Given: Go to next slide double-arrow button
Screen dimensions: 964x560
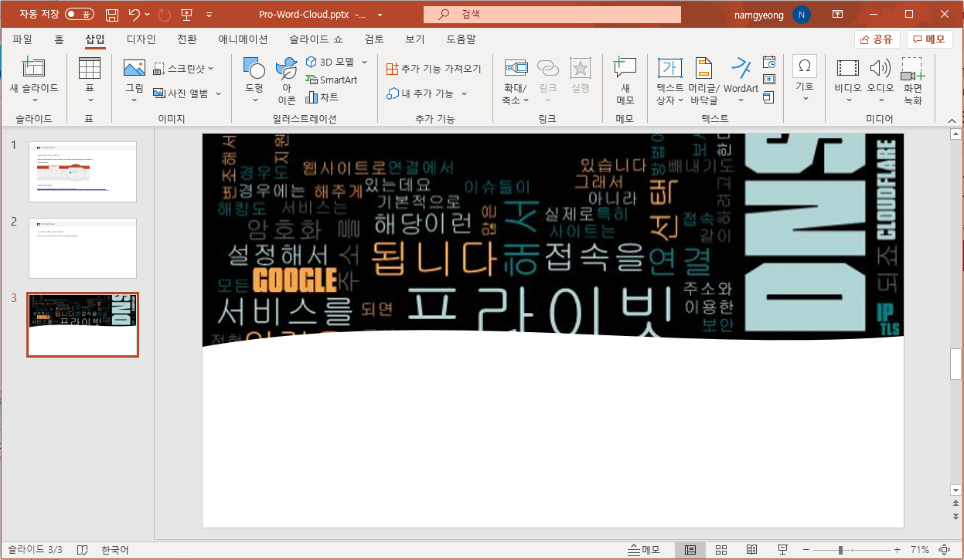Looking at the screenshot, I should click(956, 516).
